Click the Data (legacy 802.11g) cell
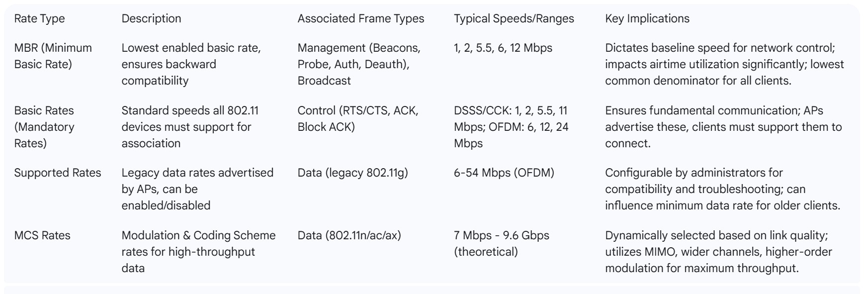The image size is (868, 294). [x=352, y=173]
